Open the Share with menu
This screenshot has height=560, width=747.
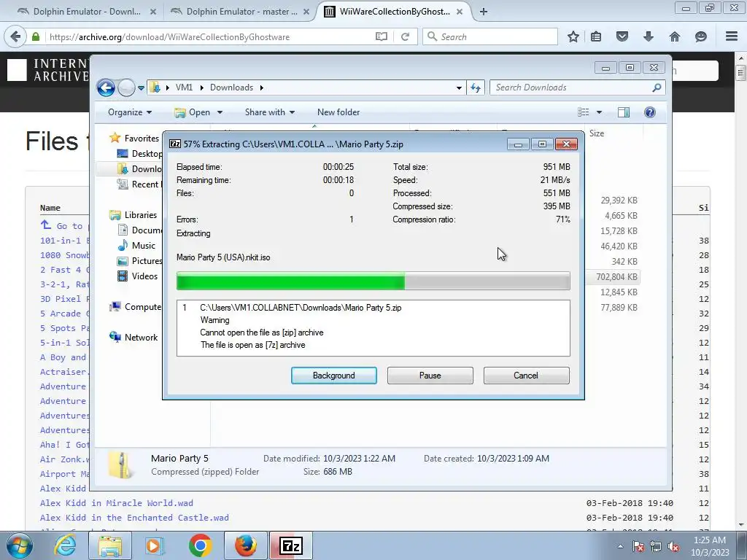(270, 112)
